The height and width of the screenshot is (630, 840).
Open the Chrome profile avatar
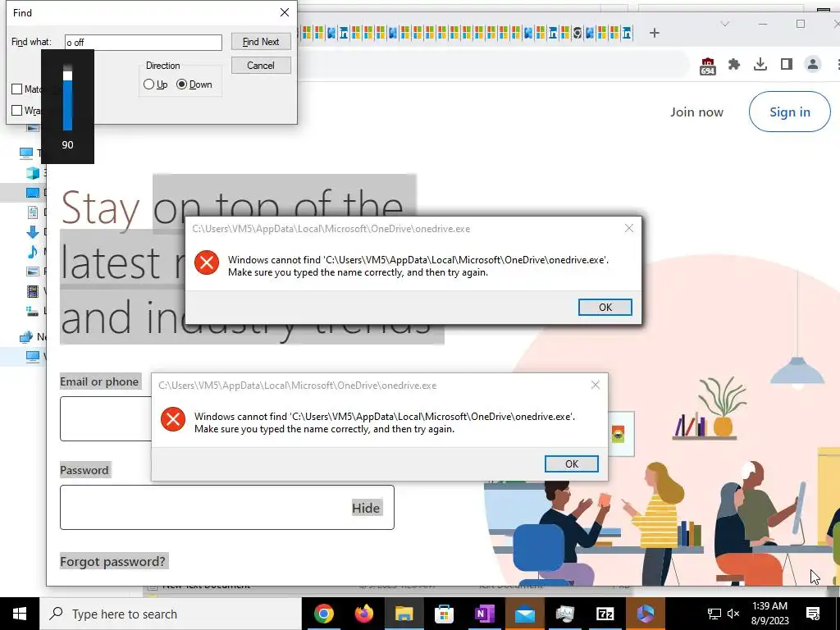click(813, 64)
